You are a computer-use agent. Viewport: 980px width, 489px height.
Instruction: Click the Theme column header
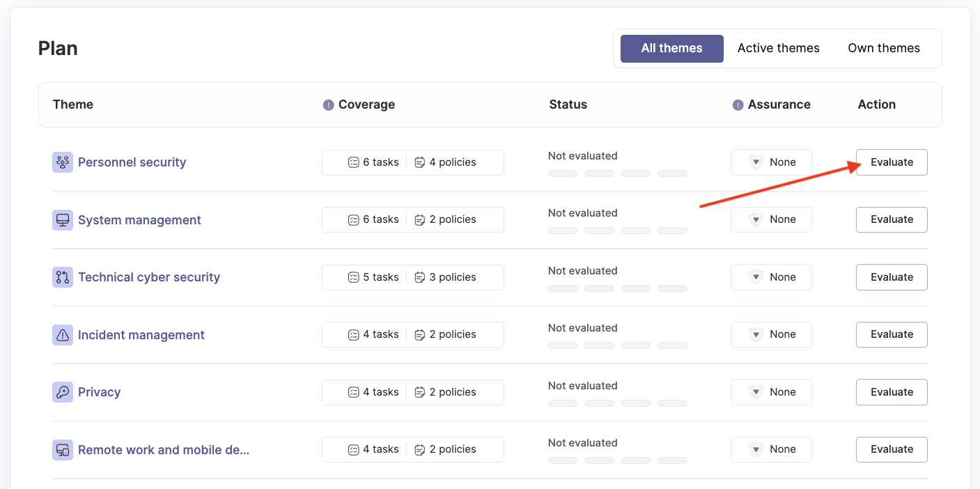click(73, 104)
